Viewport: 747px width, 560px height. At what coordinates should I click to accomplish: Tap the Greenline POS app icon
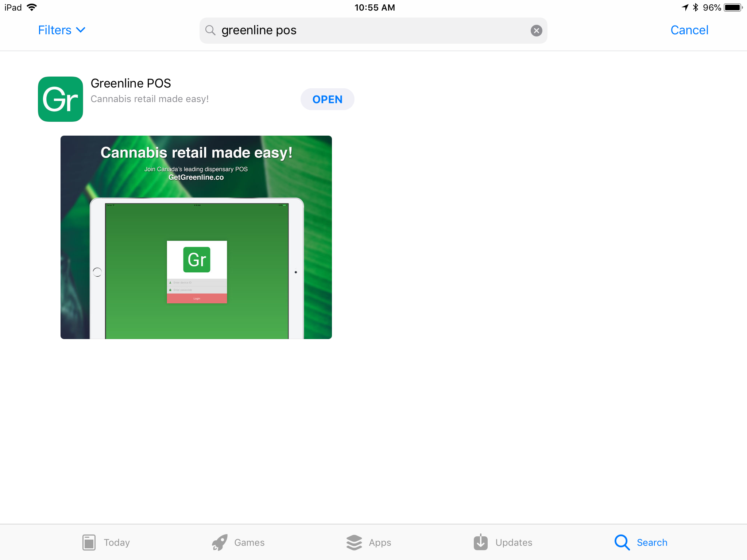pyautogui.click(x=61, y=99)
